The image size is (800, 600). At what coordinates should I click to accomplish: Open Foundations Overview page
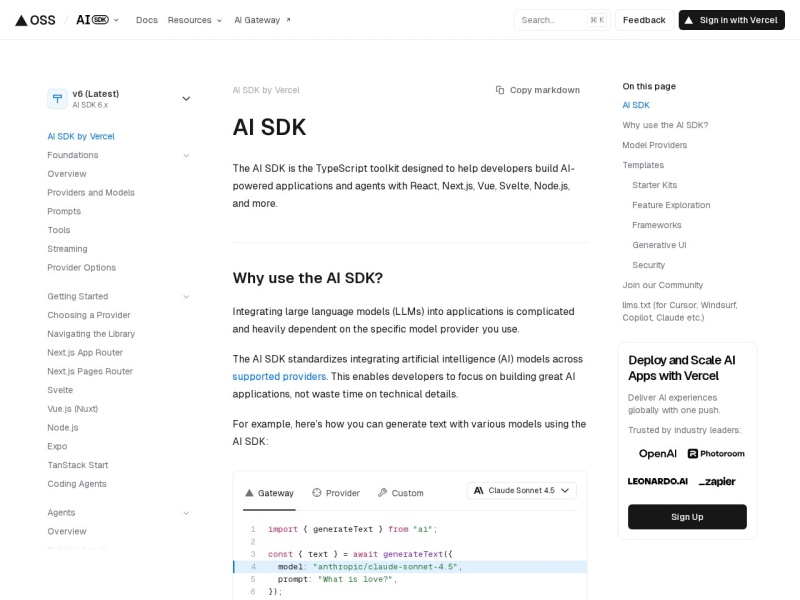67,174
